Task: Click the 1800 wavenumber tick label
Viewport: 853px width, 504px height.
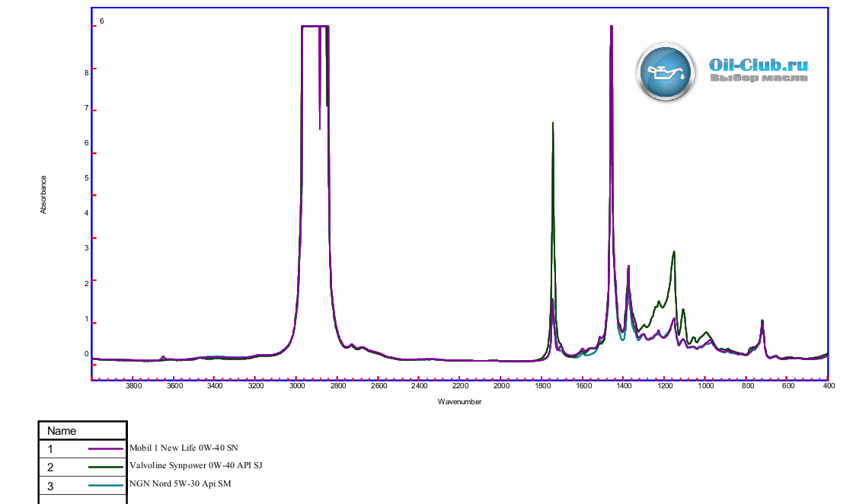Action: click(x=542, y=386)
